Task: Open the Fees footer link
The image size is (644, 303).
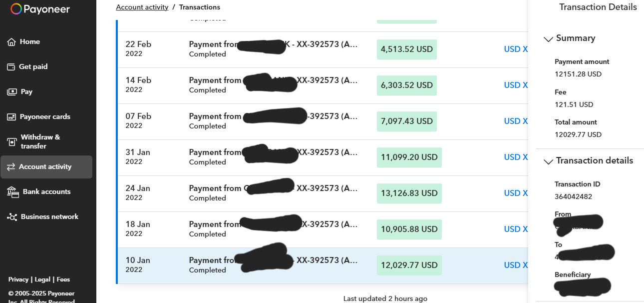Action: pos(63,279)
